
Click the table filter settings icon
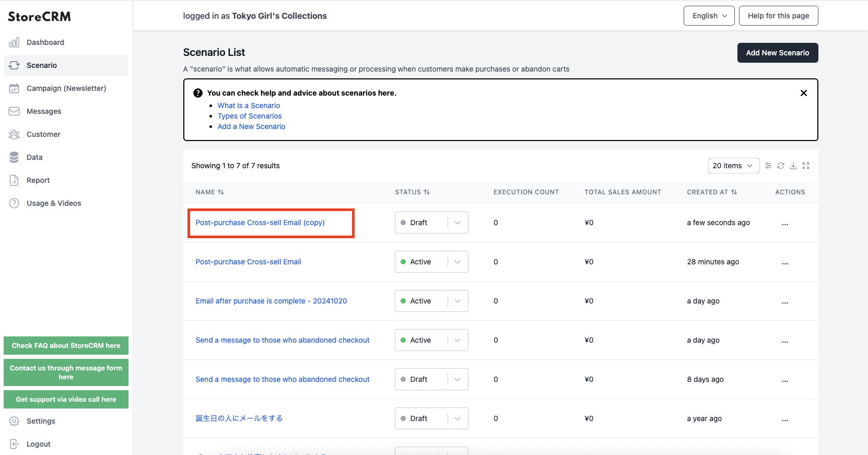click(768, 166)
